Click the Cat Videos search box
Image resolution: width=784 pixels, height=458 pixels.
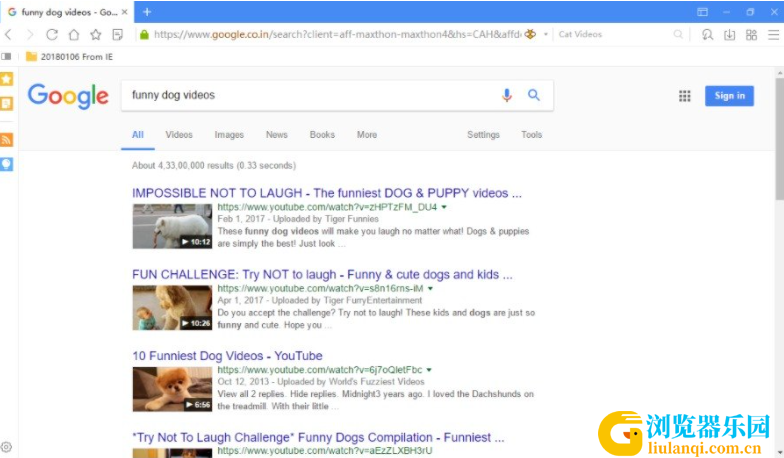coord(614,34)
